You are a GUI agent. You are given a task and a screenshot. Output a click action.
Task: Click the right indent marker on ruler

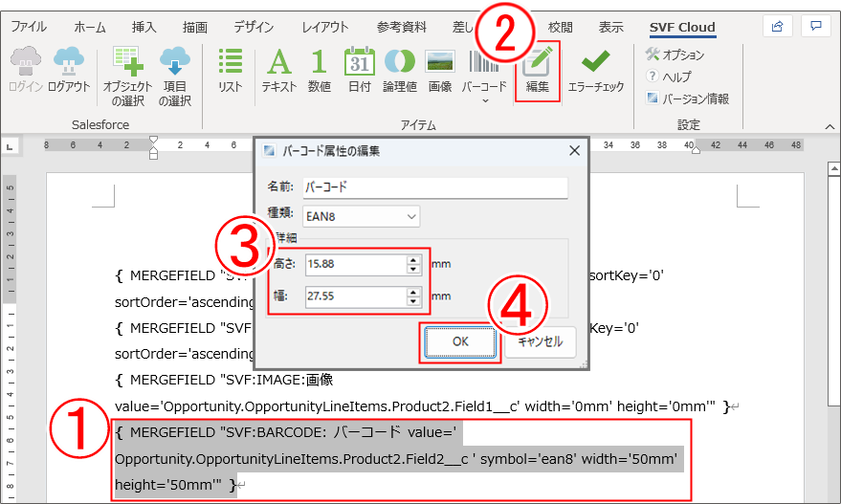pyautogui.click(x=696, y=150)
